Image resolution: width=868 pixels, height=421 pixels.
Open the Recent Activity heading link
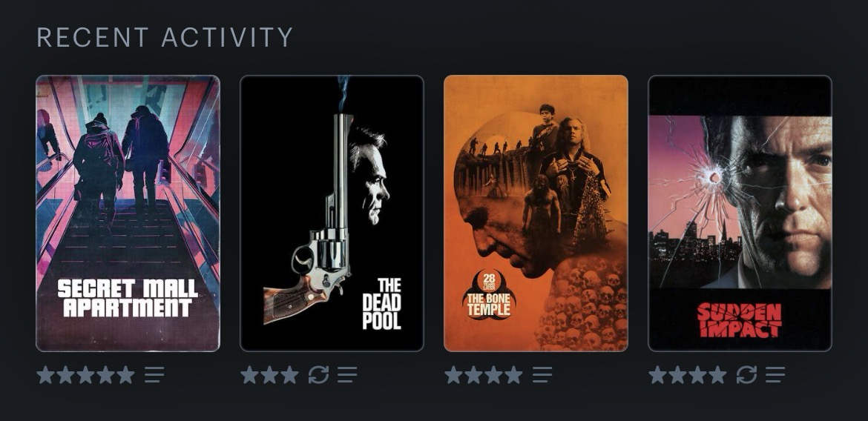pos(165,38)
